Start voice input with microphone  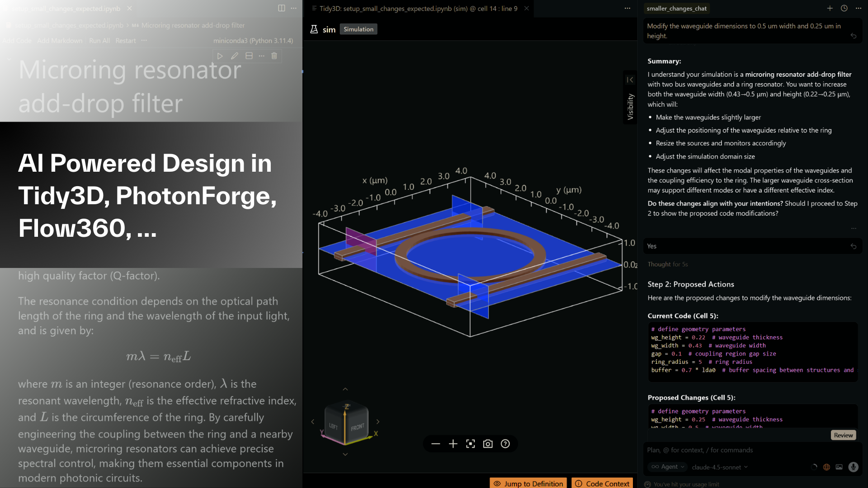point(853,467)
